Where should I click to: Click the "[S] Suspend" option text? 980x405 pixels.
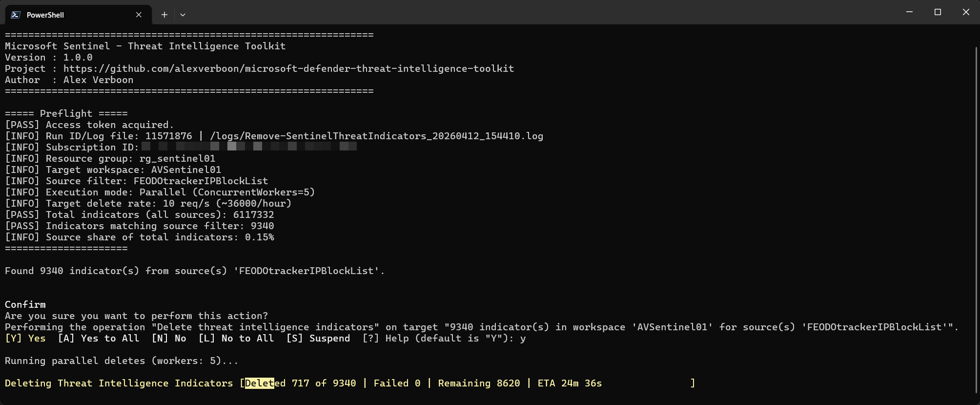318,339
